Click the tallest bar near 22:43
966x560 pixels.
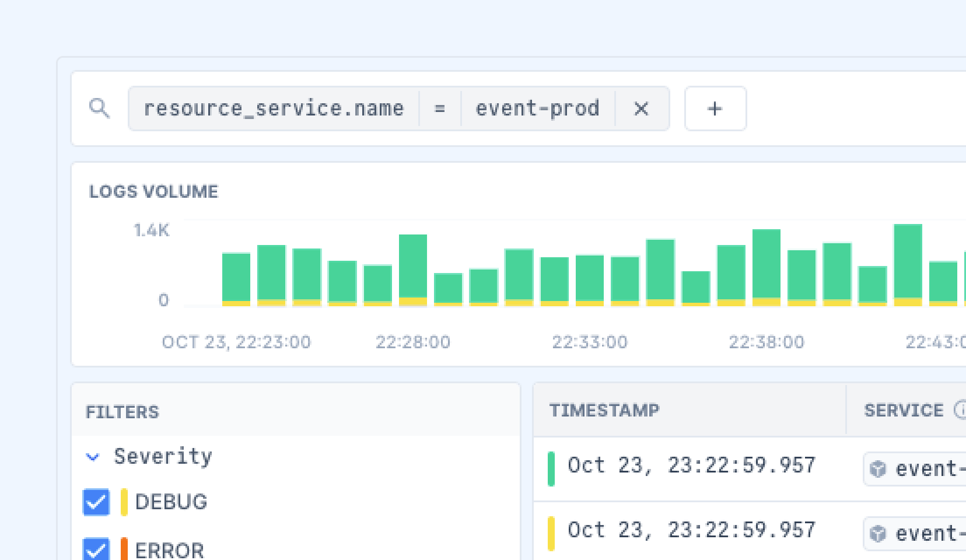(908, 265)
